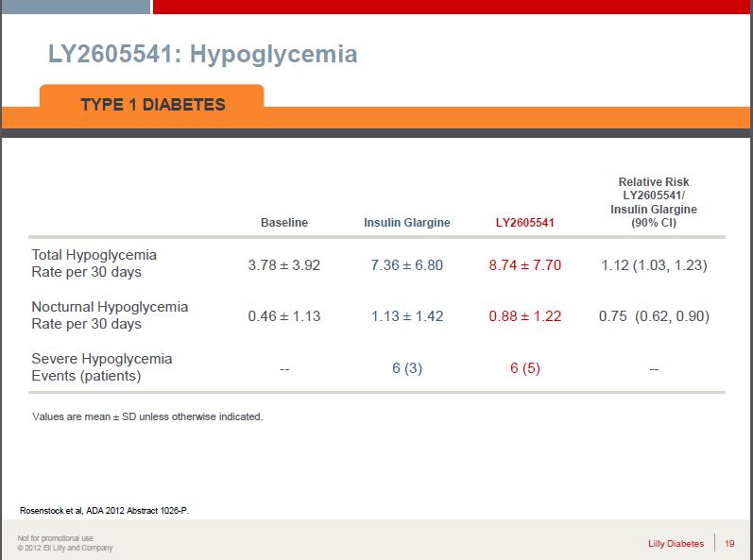Click the red value 8.74 ± 7.70

524,265
